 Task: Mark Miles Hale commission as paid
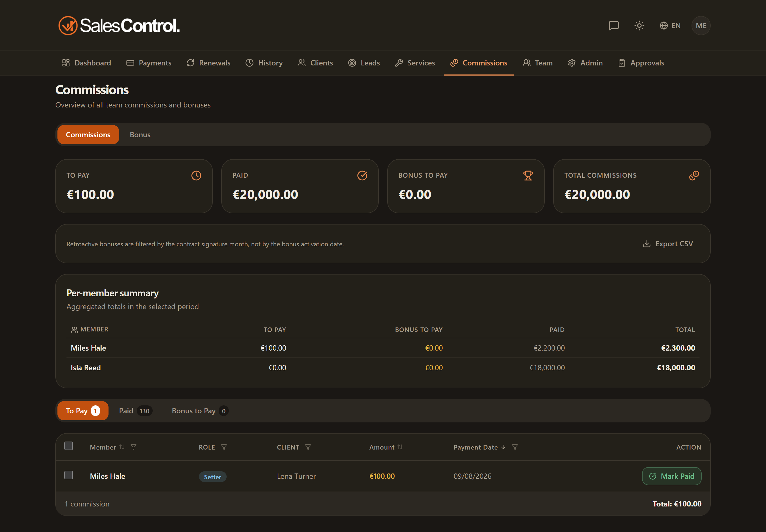(x=671, y=476)
